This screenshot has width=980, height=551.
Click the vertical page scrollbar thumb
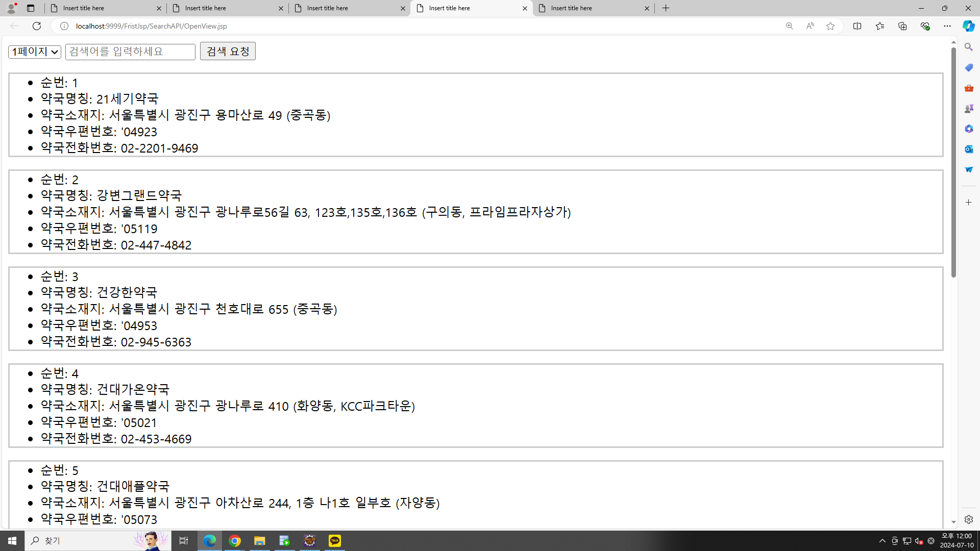(953, 163)
